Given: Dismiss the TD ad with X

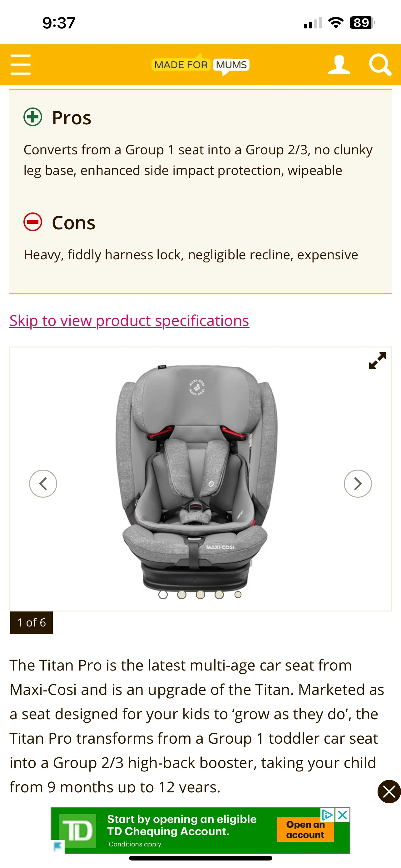Looking at the screenshot, I should 342,815.
